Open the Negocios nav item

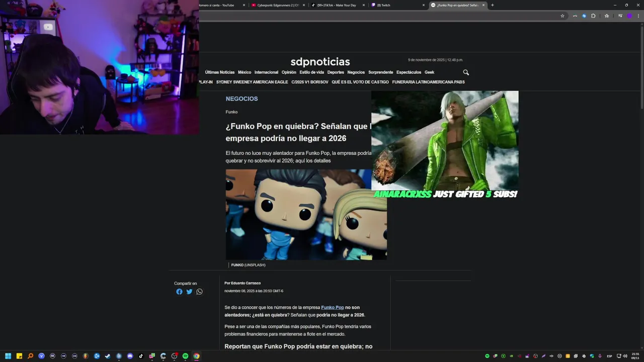pyautogui.click(x=356, y=72)
